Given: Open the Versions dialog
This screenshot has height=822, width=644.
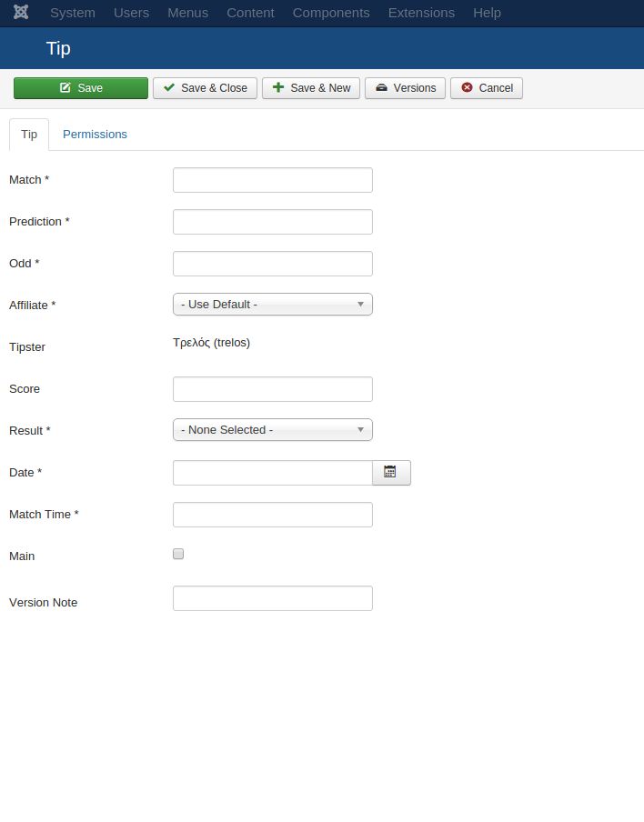Looking at the screenshot, I should tap(405, 88).
